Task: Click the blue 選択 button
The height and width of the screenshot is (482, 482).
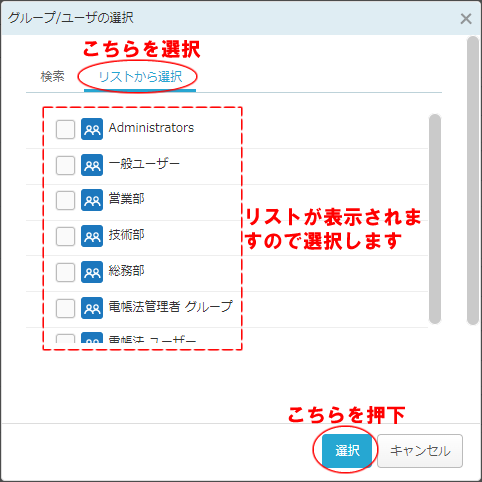Action: (x=347, y=451)
